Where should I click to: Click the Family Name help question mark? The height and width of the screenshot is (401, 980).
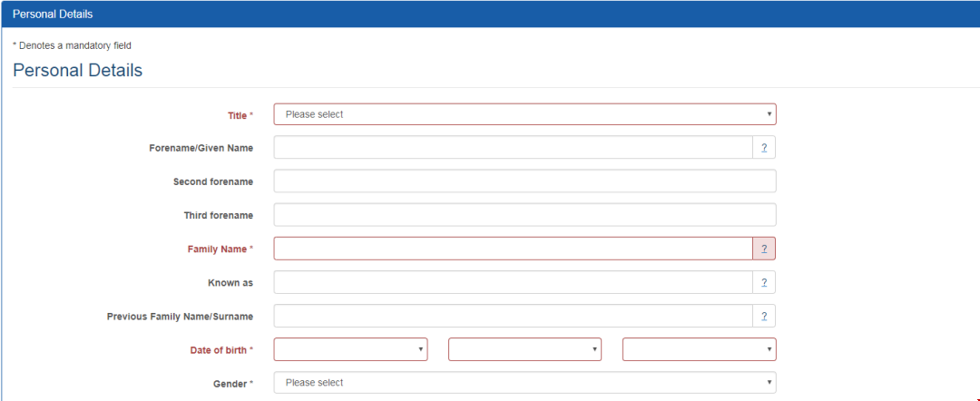click(x=764, y=249)
